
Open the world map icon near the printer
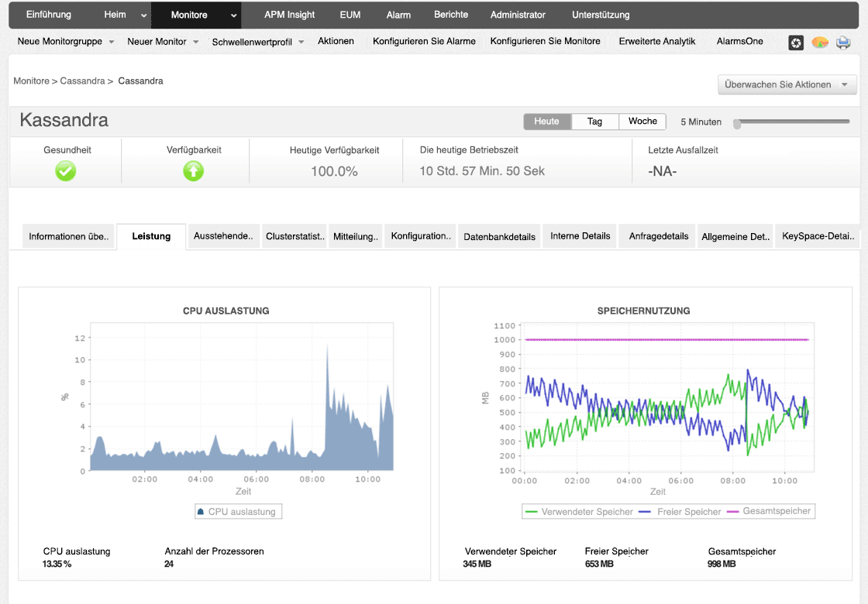[x=820, y=43]
